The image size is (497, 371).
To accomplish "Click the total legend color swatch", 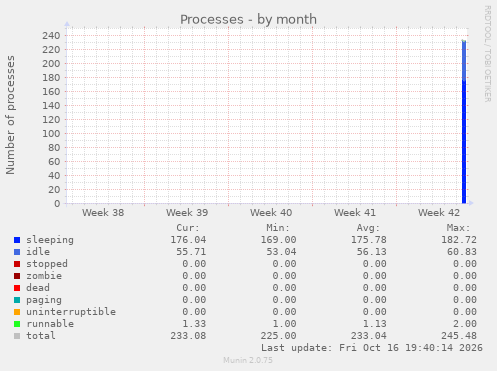I will [x=17, y=336].
